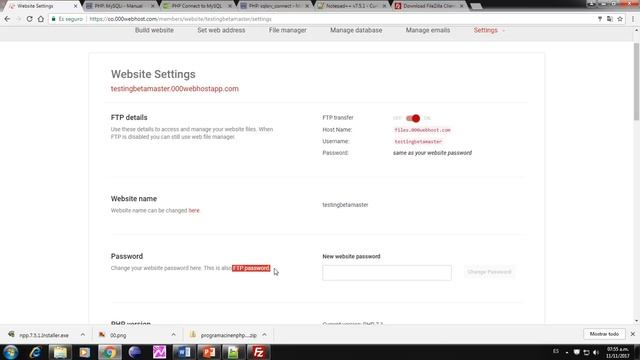Viewport: 640px width, 360px height.
Task: Open the Chrome three-dot menu
Action: [633, 19]
